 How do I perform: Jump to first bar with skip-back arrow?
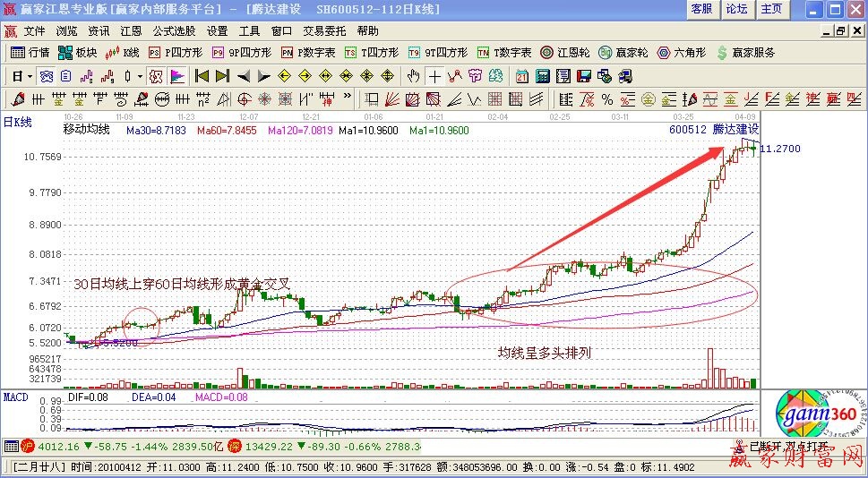pos(202,75)
